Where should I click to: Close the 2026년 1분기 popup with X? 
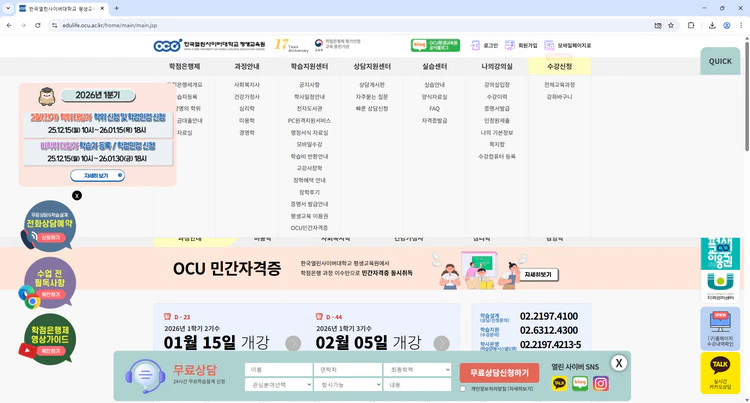coord(77,195)
